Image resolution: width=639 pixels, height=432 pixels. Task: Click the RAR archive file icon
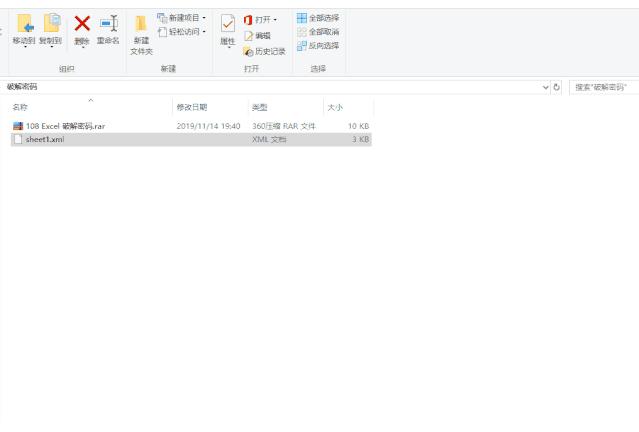pyautogui.click(x=18, y=126)
